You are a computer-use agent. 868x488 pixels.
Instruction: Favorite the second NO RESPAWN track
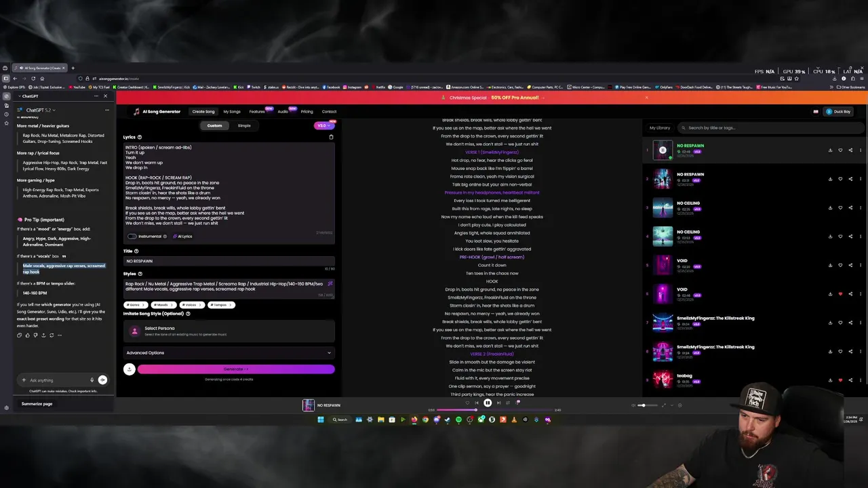[840, 179]
